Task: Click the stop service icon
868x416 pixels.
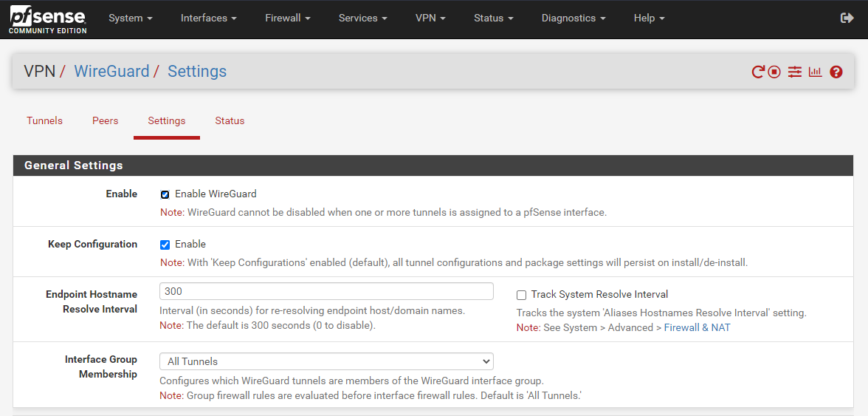Action: (x=774, y=72)
